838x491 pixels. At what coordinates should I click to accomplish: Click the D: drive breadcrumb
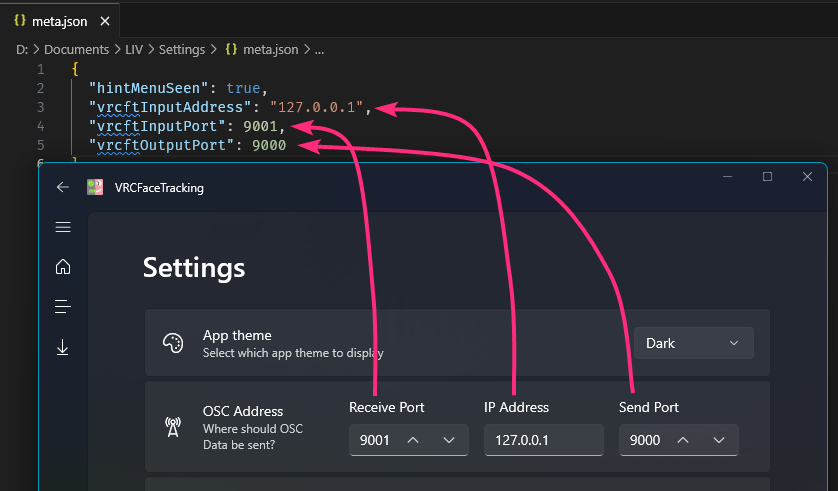pos(22,50)
